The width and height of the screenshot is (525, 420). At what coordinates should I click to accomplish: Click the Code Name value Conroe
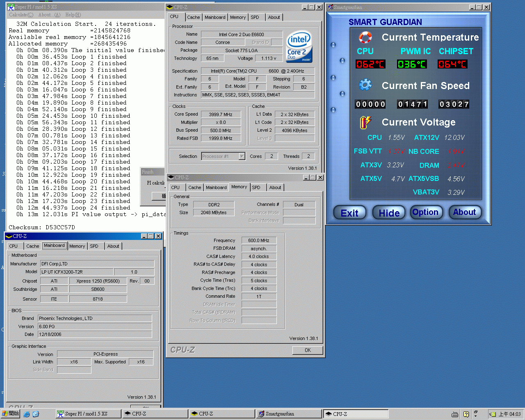point(223,42)
